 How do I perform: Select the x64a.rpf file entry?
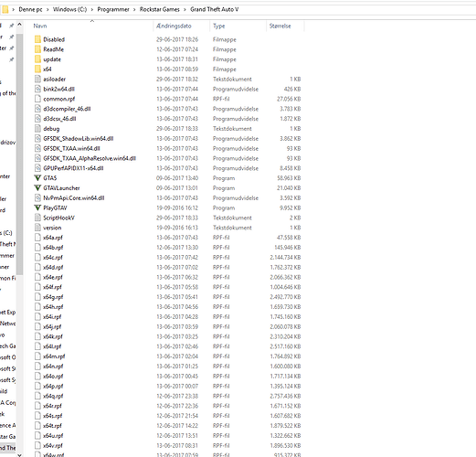coord(53,238)
